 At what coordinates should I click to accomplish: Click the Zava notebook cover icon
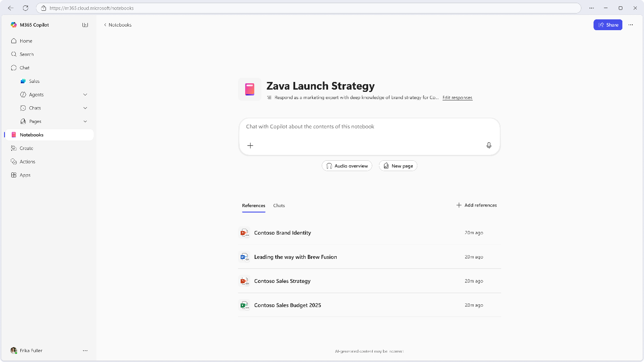point(250,89)
